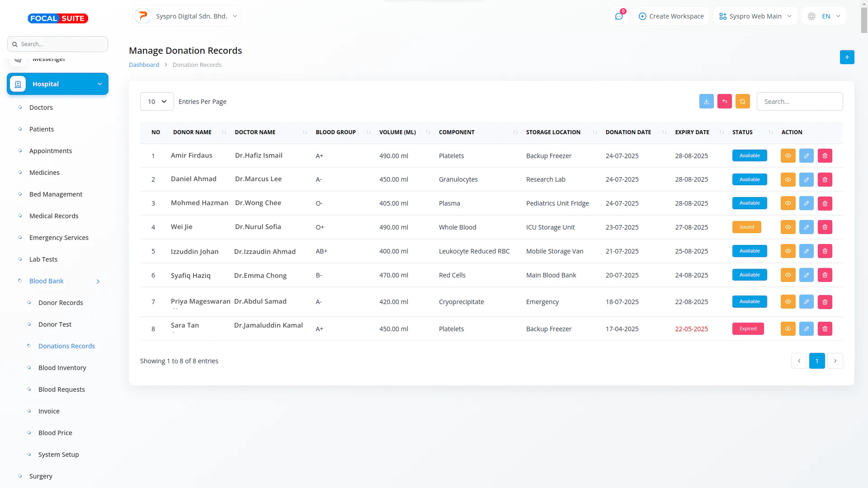The width and height of the screenshot is (868, 488).
Task: Click the Dashboard breadcrumb link
Action: [144, 65]
